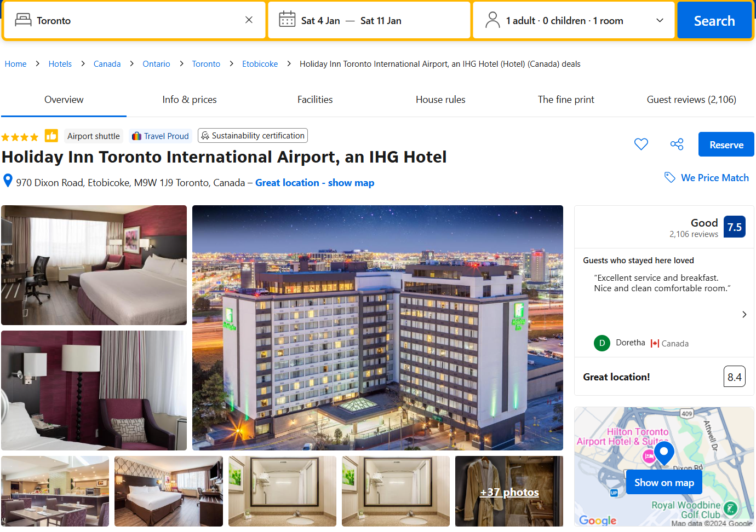Viewport: 756px width, 532px height.
Task: Click the guest person icon
Action: point(492,20)
